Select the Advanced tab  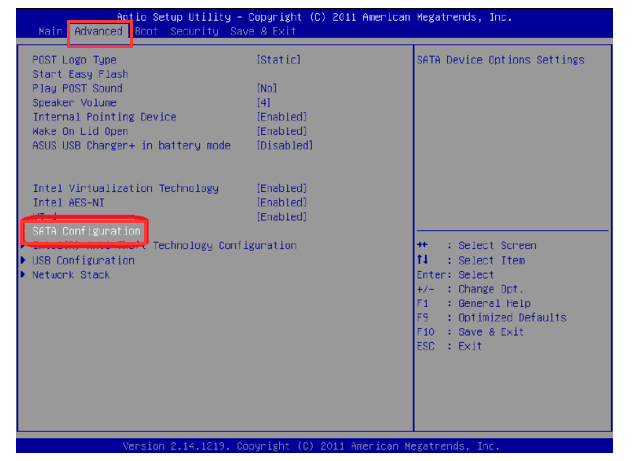point(98,31)
